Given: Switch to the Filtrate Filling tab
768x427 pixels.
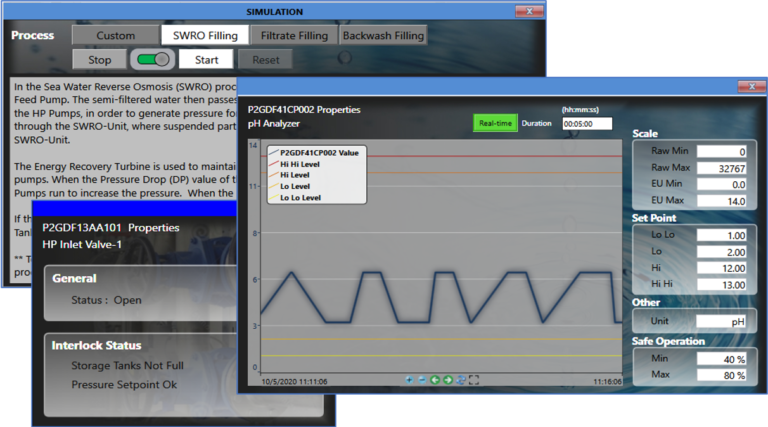Looking at the screenshot, I should tap(294, 35).
